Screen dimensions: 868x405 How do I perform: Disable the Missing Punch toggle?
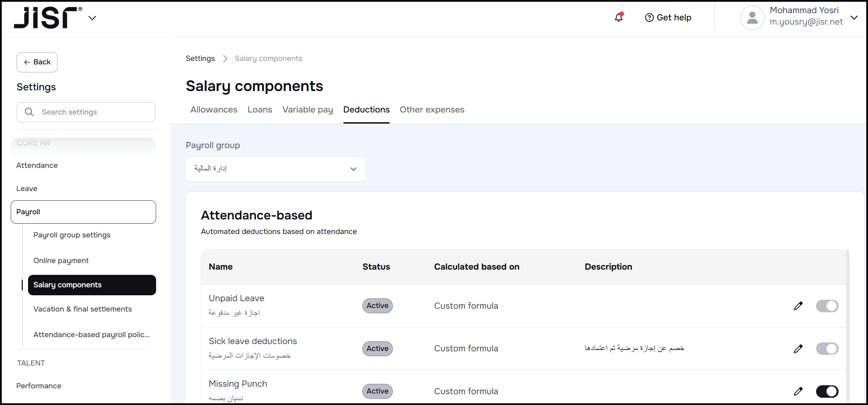click(x=827, y=391)
